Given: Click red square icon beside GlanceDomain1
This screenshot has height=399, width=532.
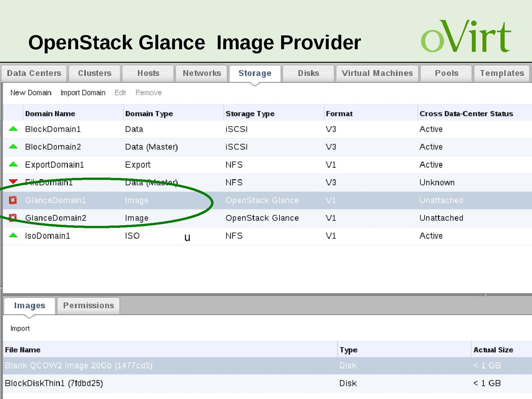Looking at the screenshot, I should point(13,200).
